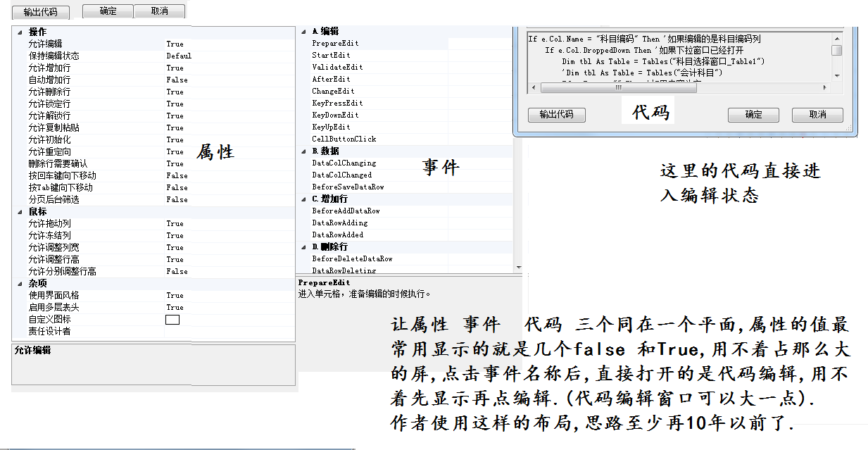The image size is (868, 450).
Task: Select the PrepareEdit event
Action: click(x=335, y=44)
